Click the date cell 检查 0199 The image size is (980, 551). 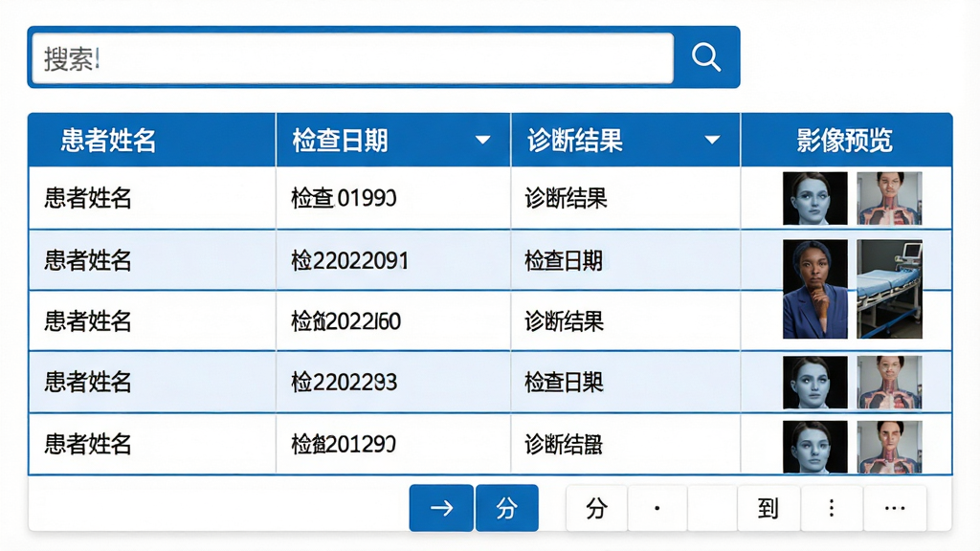tap(393, 198)
